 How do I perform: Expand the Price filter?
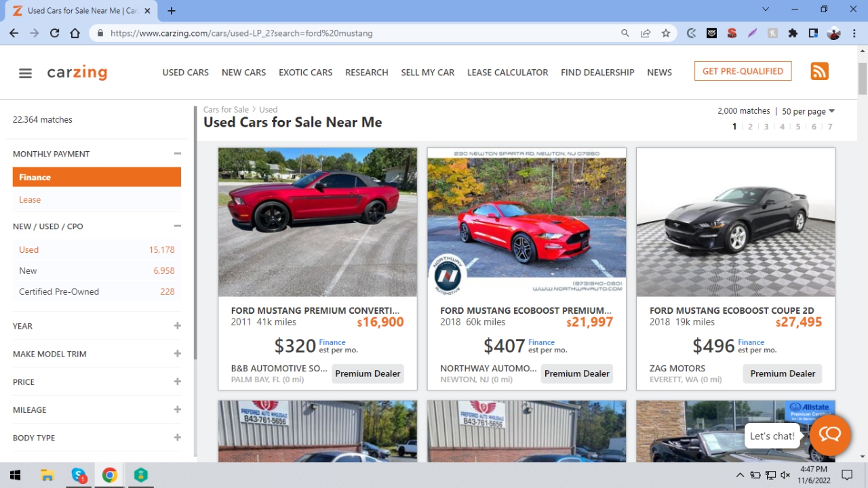point(177,382)
